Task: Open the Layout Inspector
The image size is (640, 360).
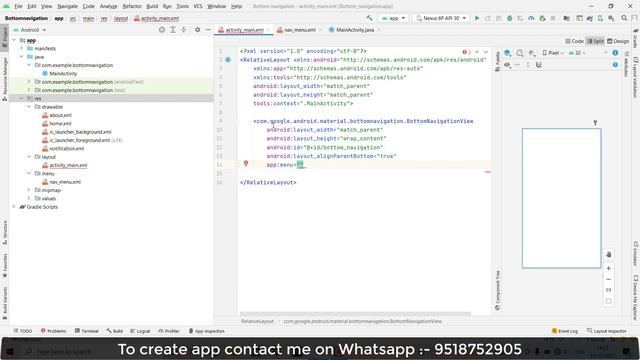Action: [x=607, y=331]
